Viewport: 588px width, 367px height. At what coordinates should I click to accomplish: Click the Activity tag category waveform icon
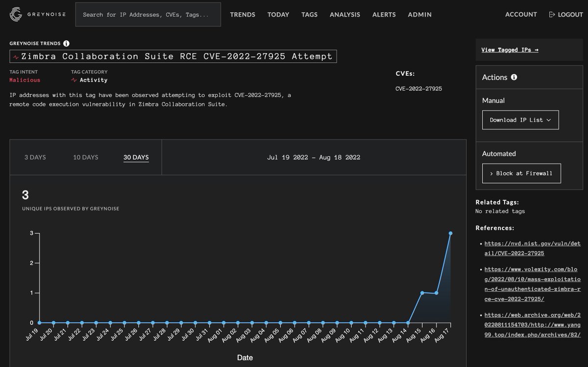(x=73, y=79)
